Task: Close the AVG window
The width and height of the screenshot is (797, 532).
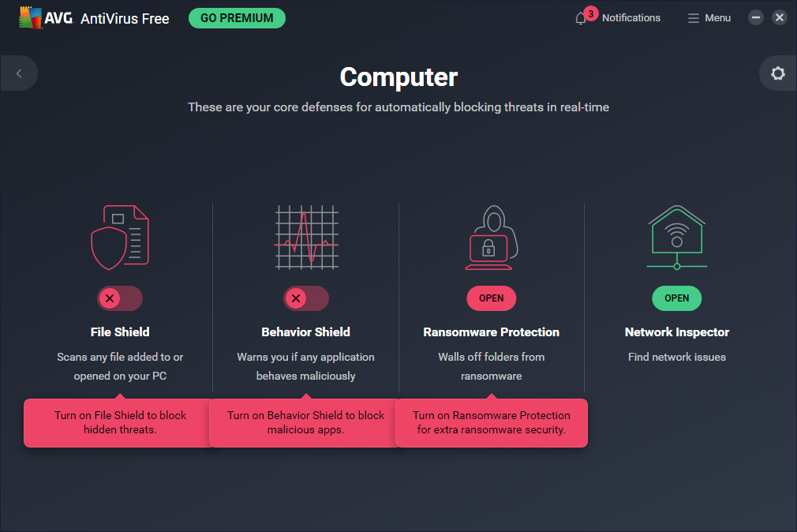Action: [779, 18]
